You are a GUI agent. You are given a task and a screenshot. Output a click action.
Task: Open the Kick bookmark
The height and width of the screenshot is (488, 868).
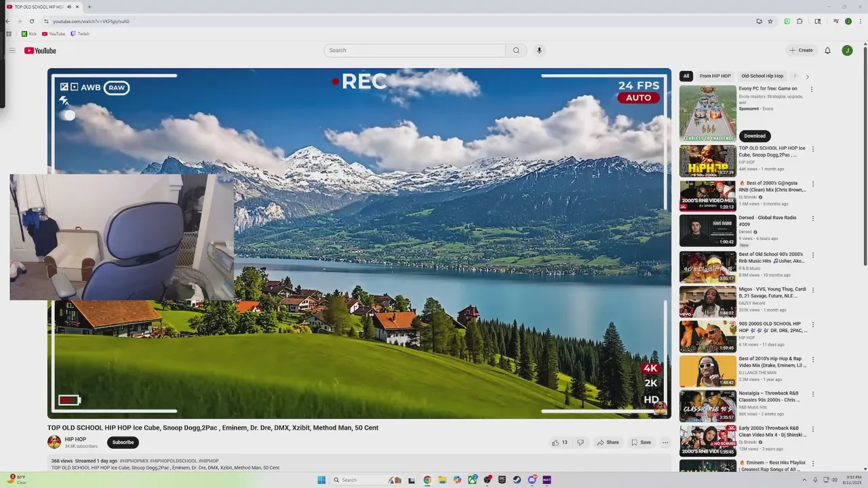(29, 34)
